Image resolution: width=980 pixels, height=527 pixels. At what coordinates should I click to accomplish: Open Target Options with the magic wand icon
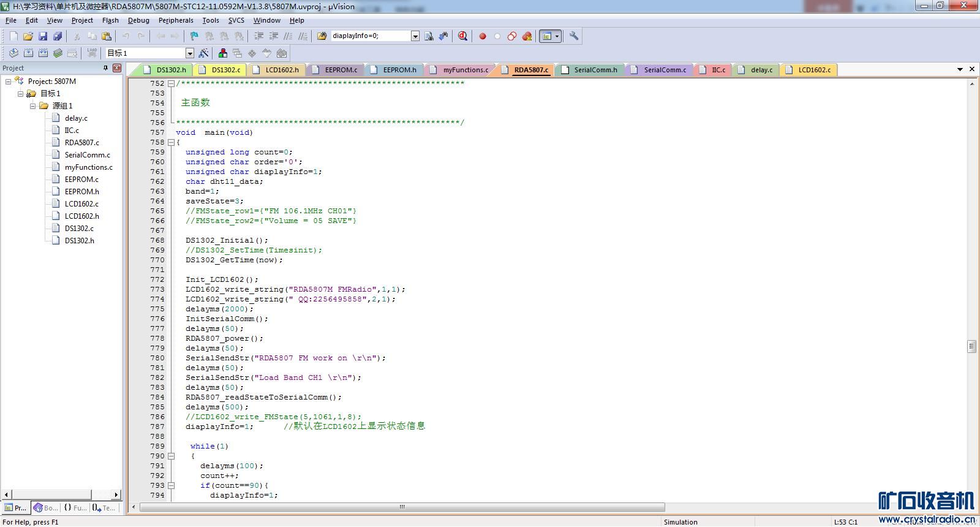coord(204,53)
